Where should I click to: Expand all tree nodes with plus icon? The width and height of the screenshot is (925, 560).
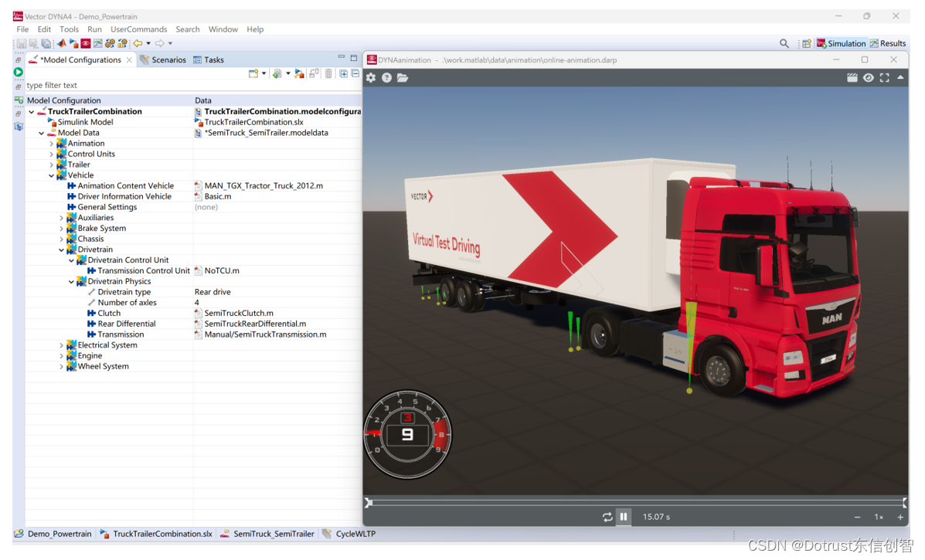click(x=343, y=73)
